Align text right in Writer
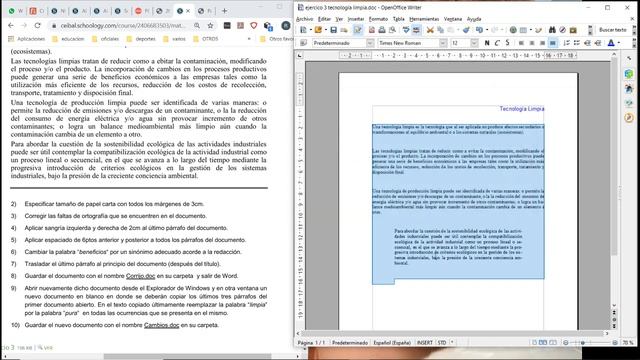Viewport: 640px width, 360px height. tap(542, 43)
